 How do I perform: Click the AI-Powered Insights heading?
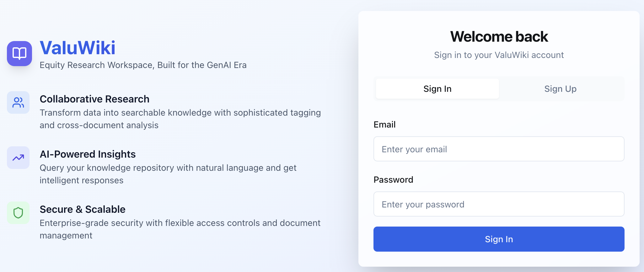[x=88, y=154]
